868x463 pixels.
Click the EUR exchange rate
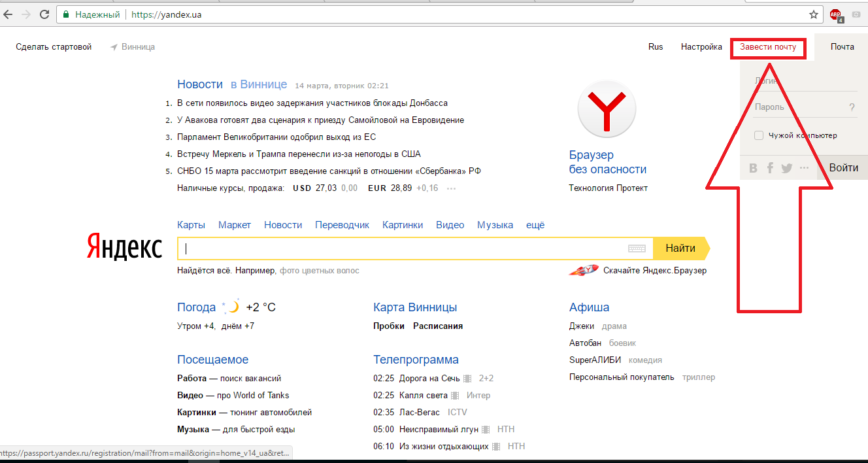tap(403, 188)
